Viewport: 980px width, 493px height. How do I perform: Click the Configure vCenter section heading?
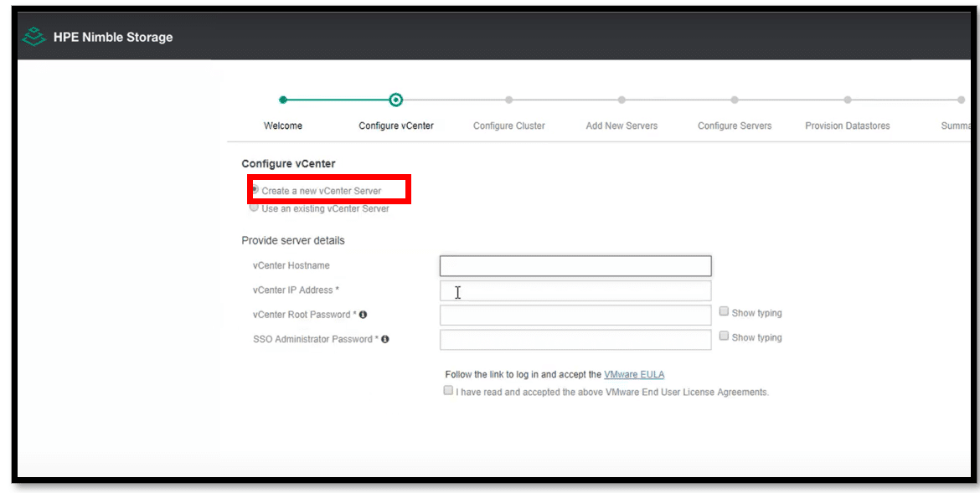click(x=288, y=164)
